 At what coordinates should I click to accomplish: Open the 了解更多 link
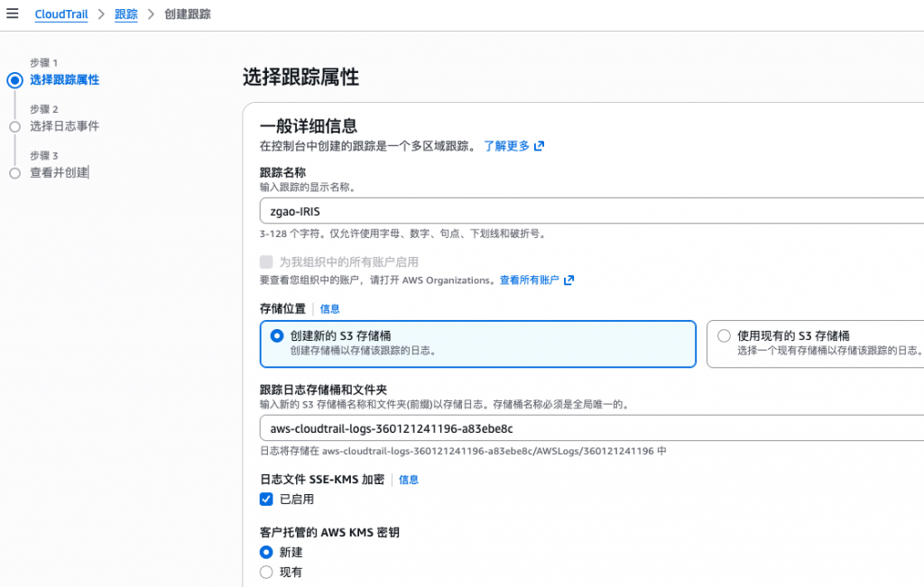click(506, 146)
